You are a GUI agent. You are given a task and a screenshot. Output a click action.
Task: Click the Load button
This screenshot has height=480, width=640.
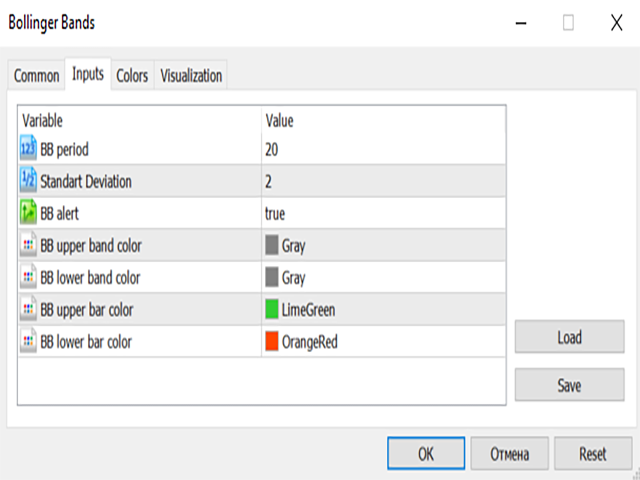(x=569, y=337)
